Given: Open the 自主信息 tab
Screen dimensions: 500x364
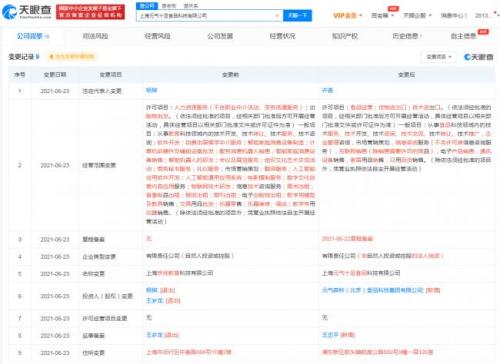Looking at the screenshot, I should click(463, 36).
